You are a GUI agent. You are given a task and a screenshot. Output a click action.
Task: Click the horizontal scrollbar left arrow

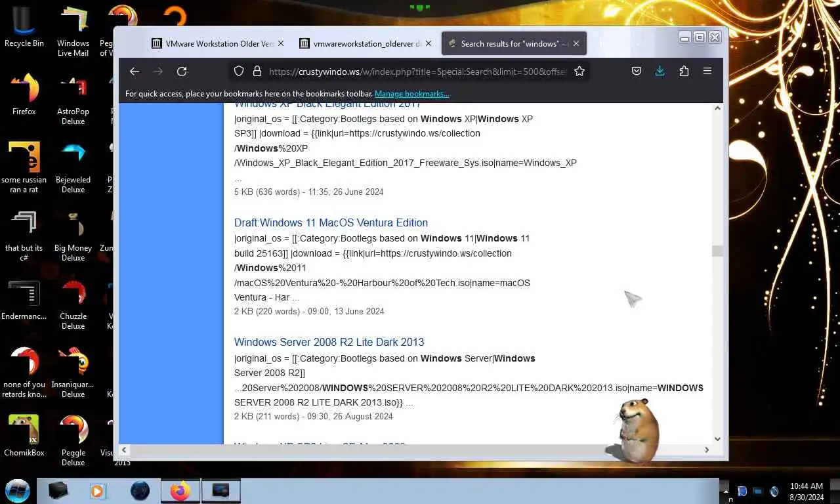pyautogui.click(x=124, y=450)
